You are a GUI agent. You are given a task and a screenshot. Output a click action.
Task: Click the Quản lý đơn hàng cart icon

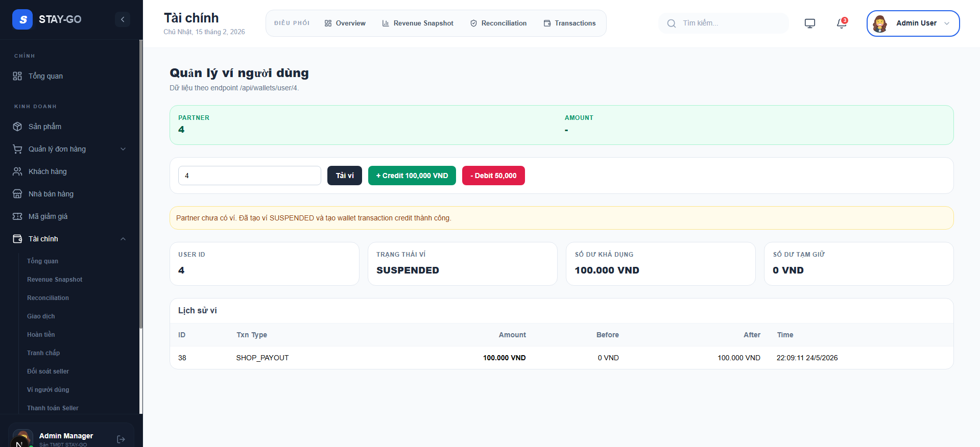point(17,149)
